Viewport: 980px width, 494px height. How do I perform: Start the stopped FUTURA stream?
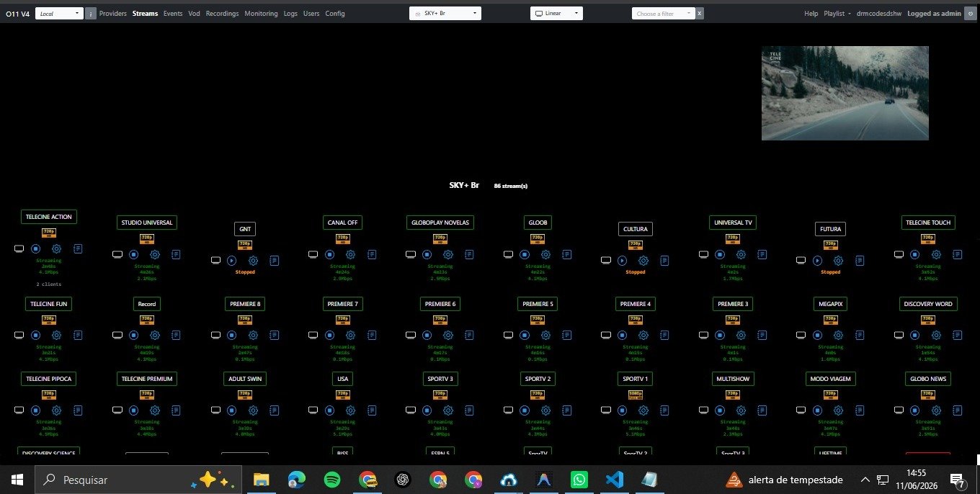point(818,261)
